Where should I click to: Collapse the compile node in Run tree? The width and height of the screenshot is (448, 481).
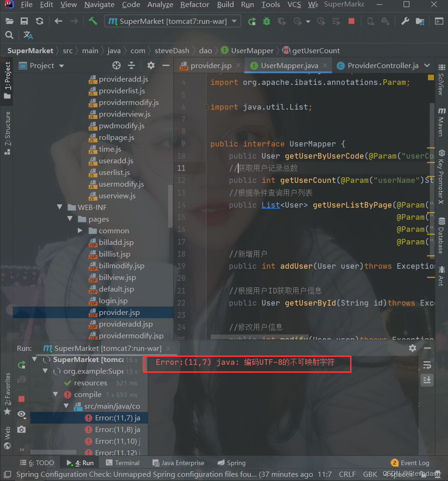click(x=55, y=394)
